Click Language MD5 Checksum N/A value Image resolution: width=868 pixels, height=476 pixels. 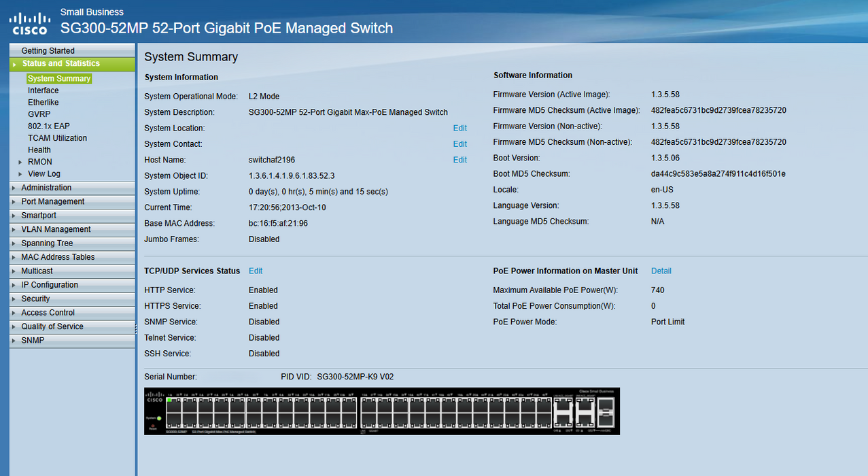(x=658, y=222)
